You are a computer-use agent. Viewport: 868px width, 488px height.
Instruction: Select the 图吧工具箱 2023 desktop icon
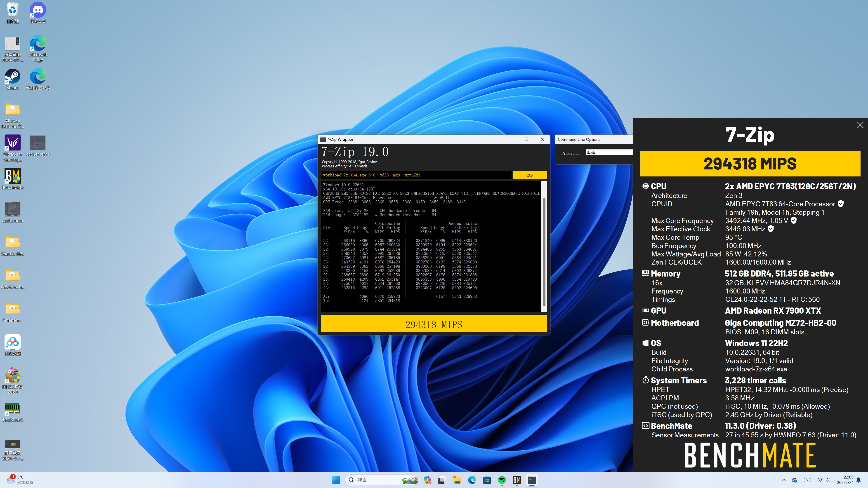pyautogui.click(x=12, y=380)
